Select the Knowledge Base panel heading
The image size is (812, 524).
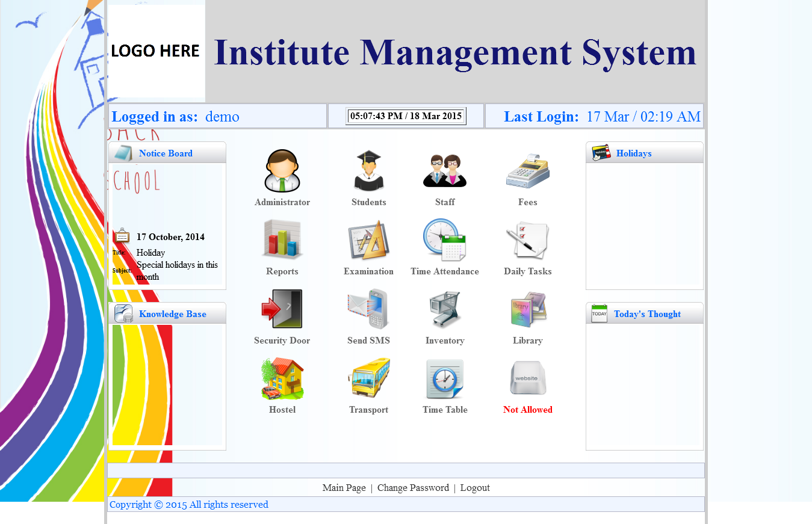coord(173,314)
